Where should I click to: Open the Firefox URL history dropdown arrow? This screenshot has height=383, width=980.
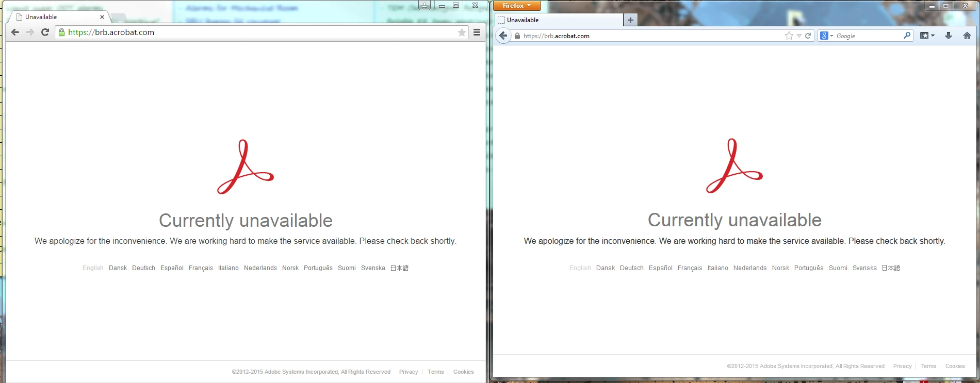pyautogui.click(x=799, y=36)
